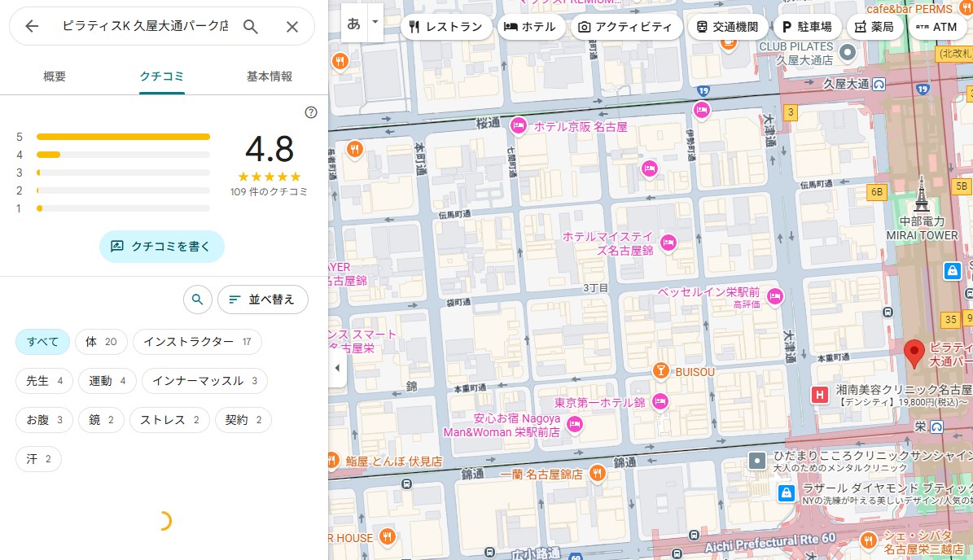Switch to the 概要 tab
973x560 pixels.
[55, 77]
